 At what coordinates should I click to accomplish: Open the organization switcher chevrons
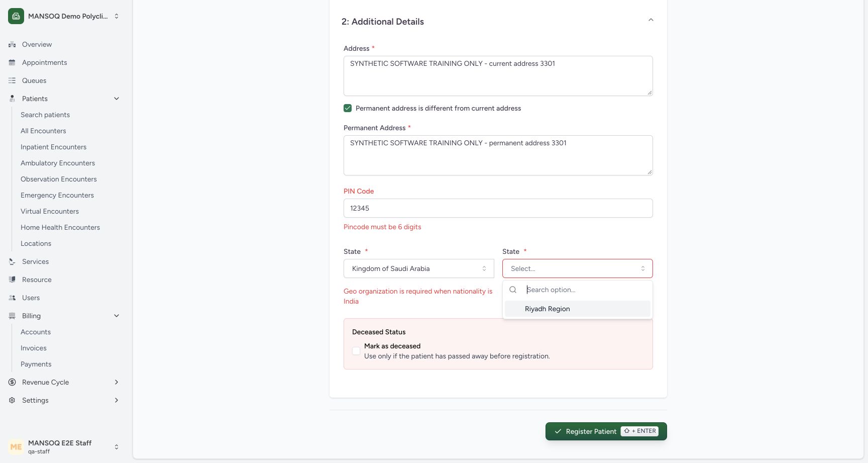pos(117,16)
